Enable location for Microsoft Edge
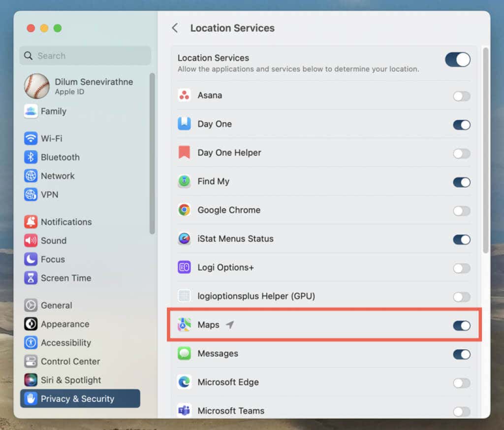This screenshot has height=430, width=504. pos(462,383)
